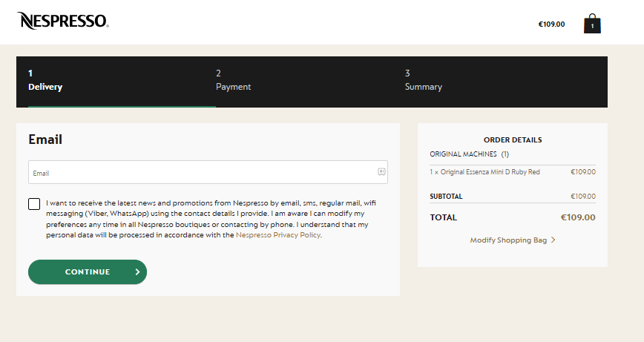Screen dimensions: 644x342
Task: Click the green CONTINUE button
Action: pos(88,272)
